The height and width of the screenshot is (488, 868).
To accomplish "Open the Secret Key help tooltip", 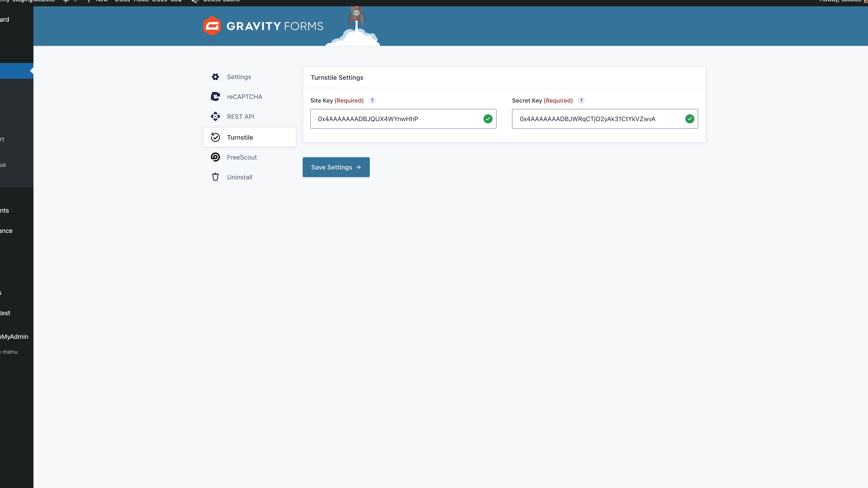I will 581,100.
